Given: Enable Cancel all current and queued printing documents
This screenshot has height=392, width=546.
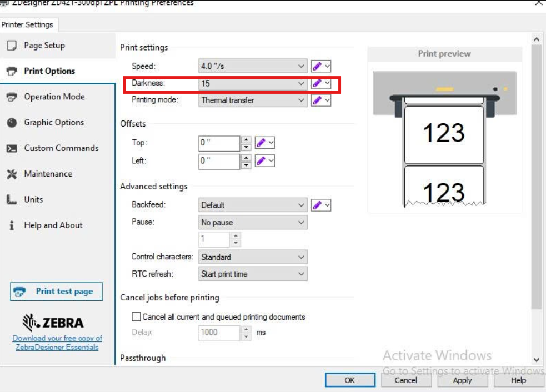Looking at the screenshot, I should (x=136, y=317).
